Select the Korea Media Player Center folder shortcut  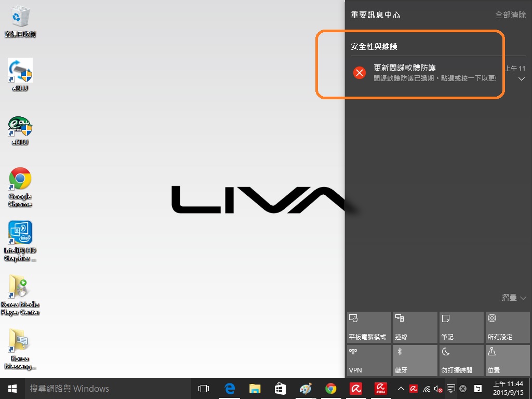pos(20,295)
